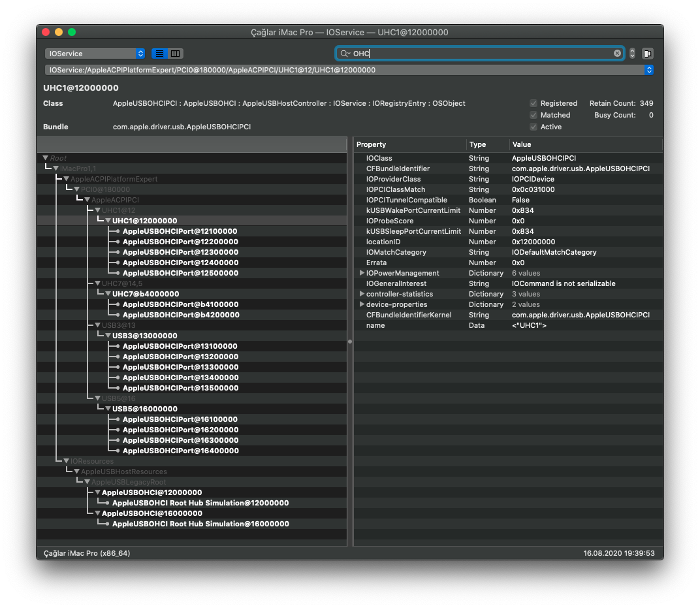This screenshot has width=700, height=608.
Task: Switch to the column browser view icon
Action: [176, 54]
